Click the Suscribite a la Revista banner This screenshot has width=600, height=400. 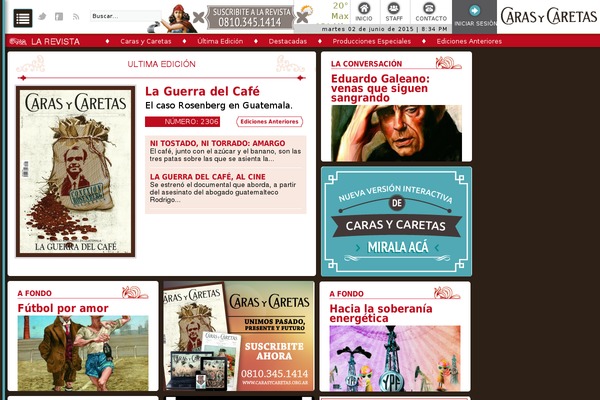[250, 18]
